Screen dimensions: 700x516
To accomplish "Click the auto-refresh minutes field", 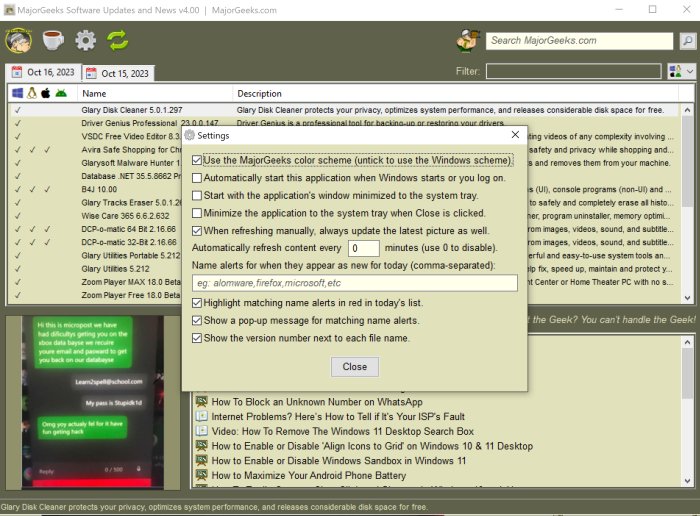I will (364, 248).
